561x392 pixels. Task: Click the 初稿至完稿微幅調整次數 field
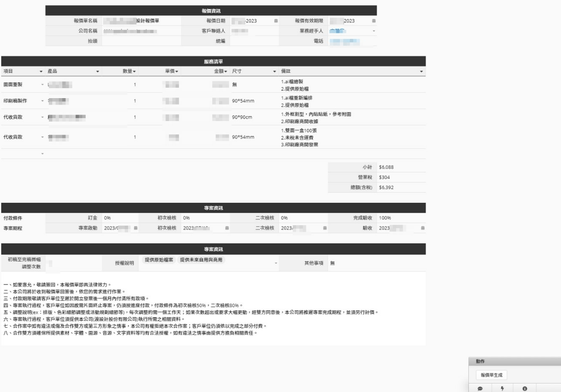(74, 263)
